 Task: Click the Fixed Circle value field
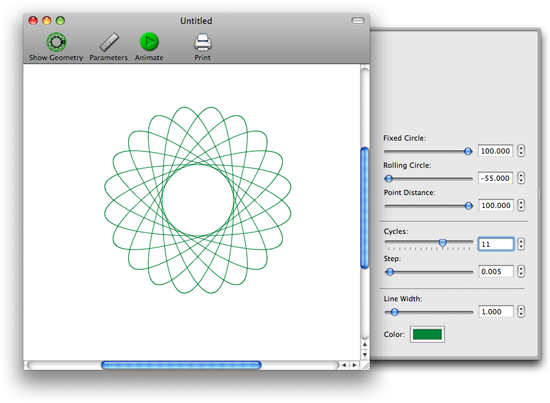tap(495, 151)
